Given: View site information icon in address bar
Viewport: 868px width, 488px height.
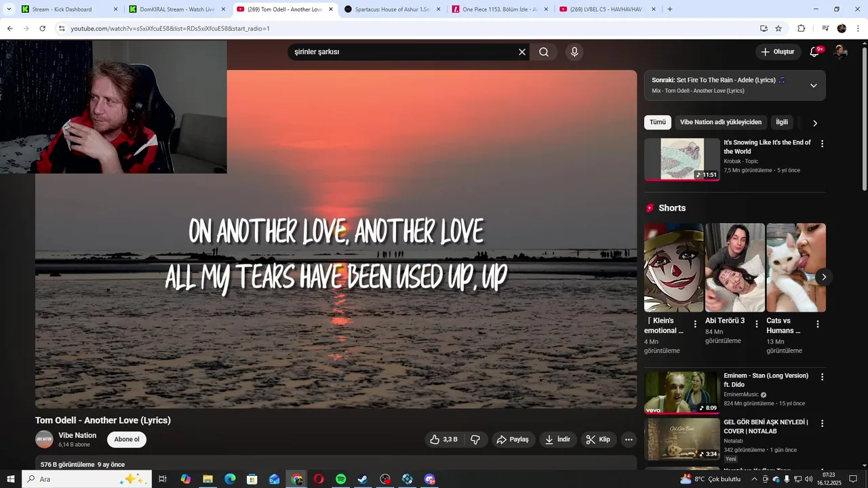Looking at the screenshot, I should (61, 28).
